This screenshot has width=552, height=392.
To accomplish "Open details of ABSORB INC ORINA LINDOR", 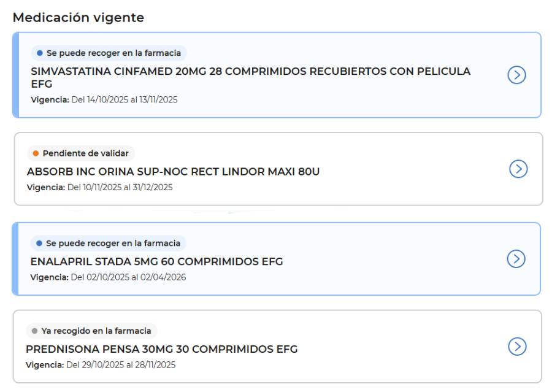I will click(518, 167).
